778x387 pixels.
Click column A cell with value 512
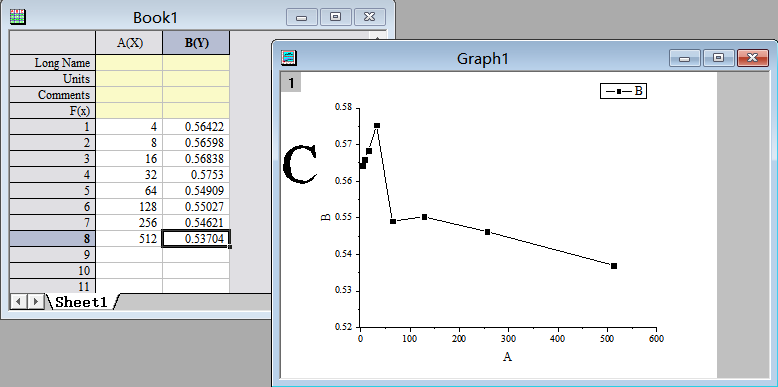point(129,239)
